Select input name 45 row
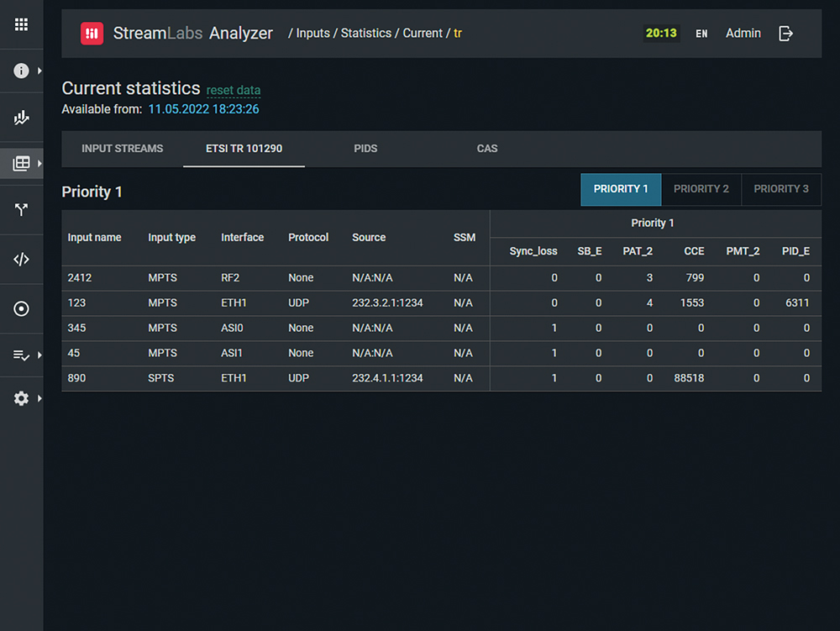840x631 pixels. coord(442,354)
